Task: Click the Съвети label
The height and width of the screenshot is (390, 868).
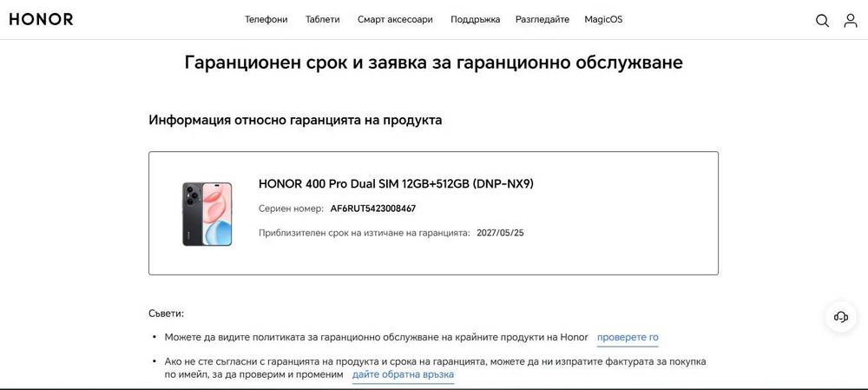Action: [x=166, y=314]
